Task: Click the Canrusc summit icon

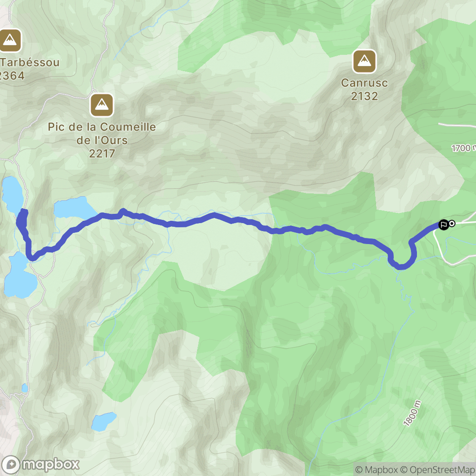Action: [x=364, y=61]
